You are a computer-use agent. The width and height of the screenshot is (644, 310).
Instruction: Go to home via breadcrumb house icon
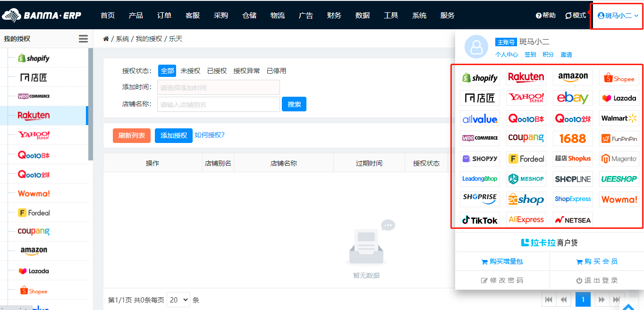click(x=106, y=39)
